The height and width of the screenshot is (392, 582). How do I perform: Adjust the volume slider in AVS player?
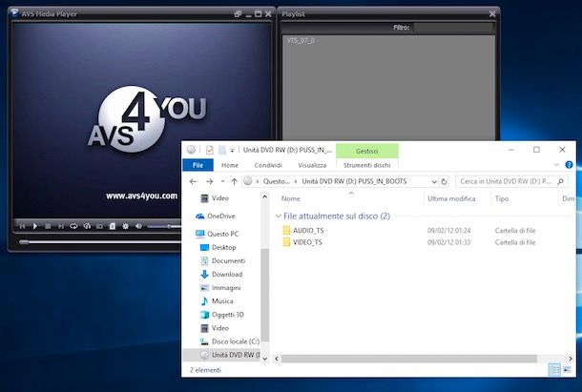point(164,226)
